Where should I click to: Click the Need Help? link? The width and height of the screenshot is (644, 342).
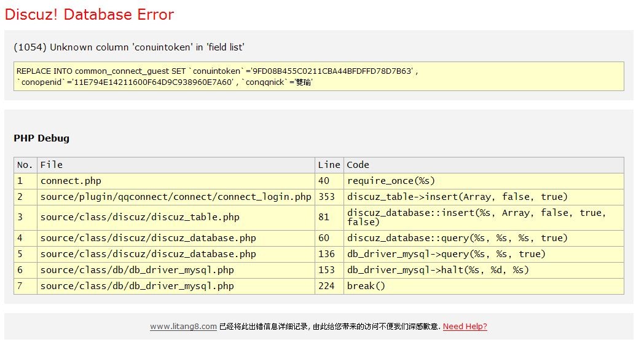point(465,327)
